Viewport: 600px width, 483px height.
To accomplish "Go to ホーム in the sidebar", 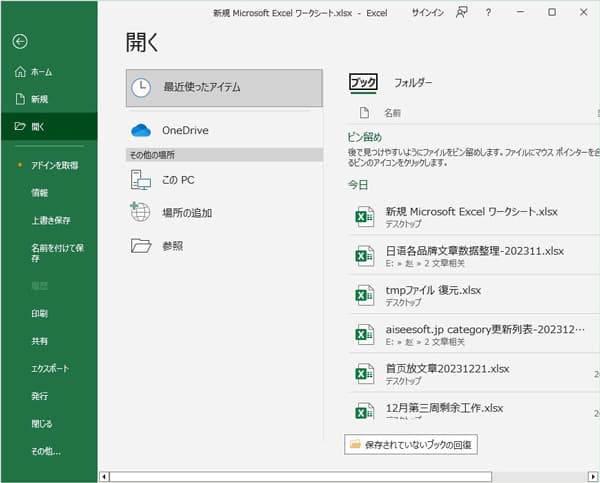I will click(41, 72).
